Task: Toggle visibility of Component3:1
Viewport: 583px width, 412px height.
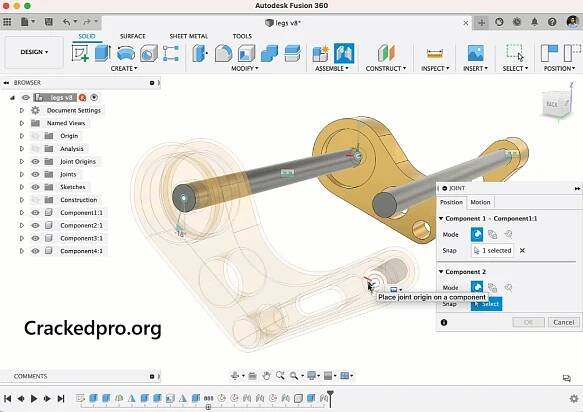Action: 35,238
